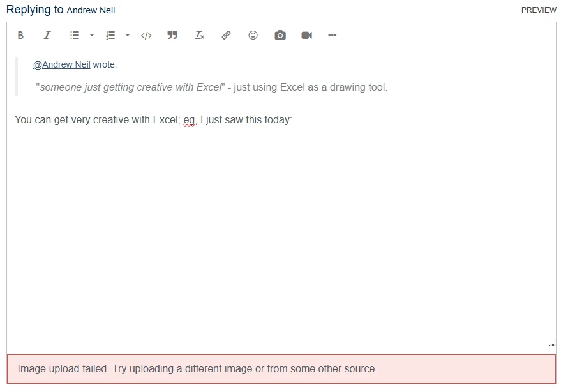Insert photo with camera icon
The height and width of the screenshot is (392, 568).
280,35
